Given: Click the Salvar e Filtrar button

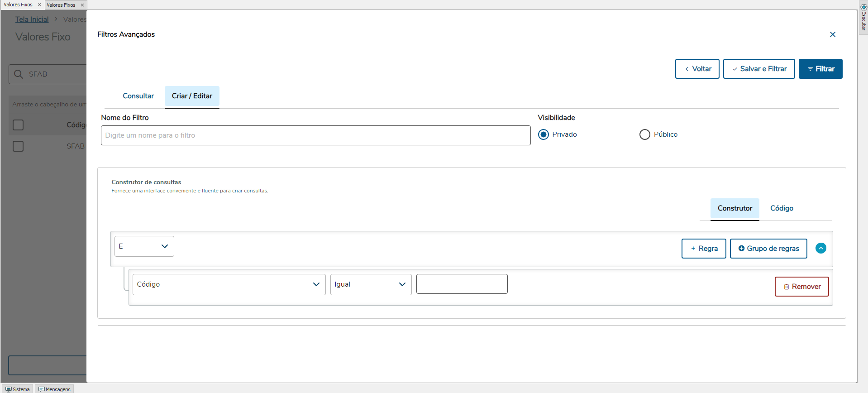Looking at the screenshot, I should [x=758, y=69].
